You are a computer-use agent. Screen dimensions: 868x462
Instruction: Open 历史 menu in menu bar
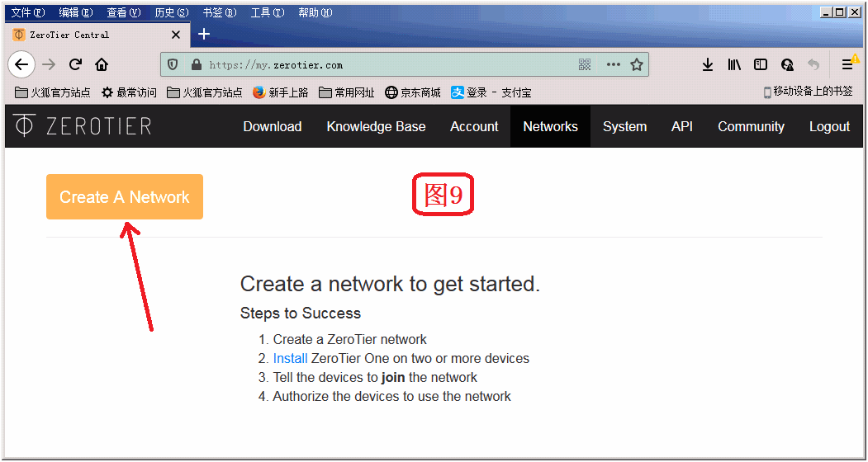click(x=172, y=12)
